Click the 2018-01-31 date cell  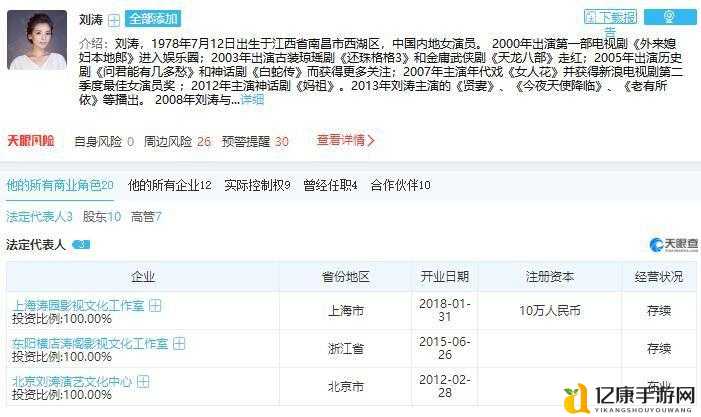click(x=444, y=310)
